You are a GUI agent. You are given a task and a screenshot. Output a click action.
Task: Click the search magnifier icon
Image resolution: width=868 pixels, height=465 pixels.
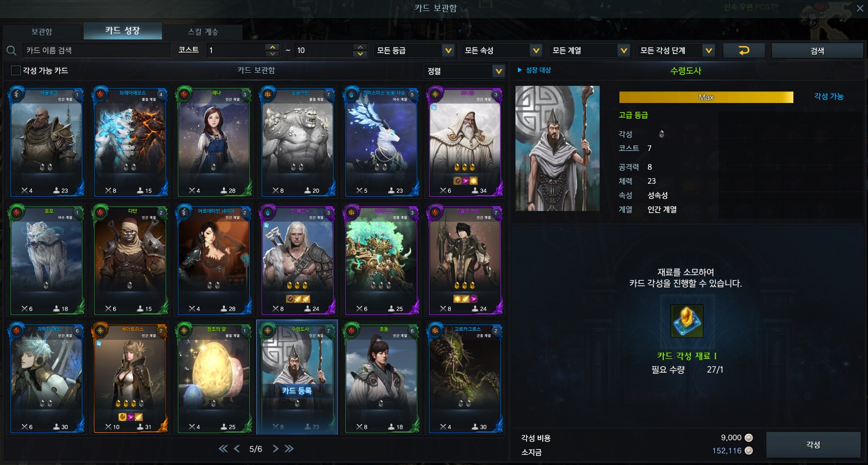(x=11, y=50)
